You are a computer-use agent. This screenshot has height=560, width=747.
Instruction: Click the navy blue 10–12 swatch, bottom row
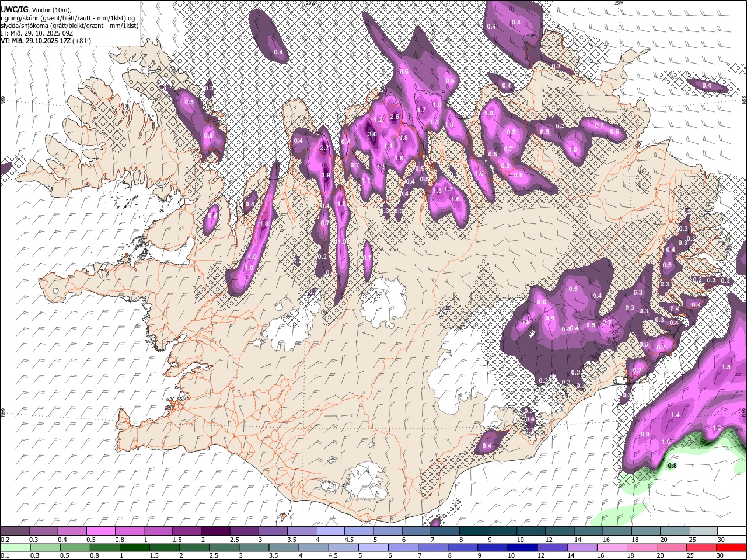(522, 547)
